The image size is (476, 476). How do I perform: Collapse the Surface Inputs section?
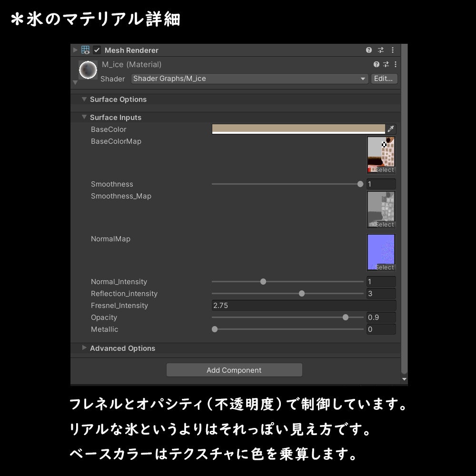[x=84, y=117]
